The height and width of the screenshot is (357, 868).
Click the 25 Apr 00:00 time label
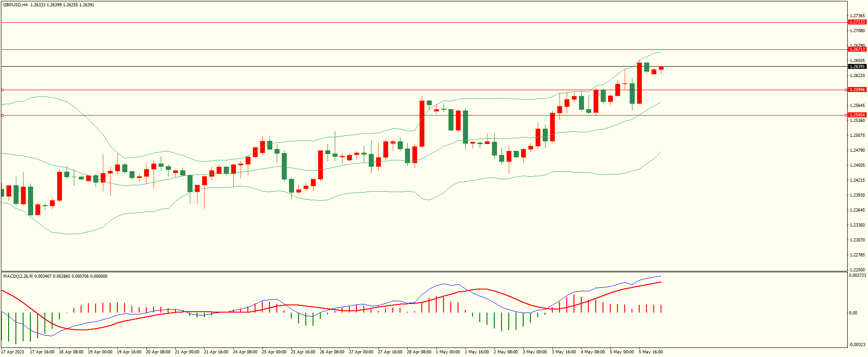[274, 352]
